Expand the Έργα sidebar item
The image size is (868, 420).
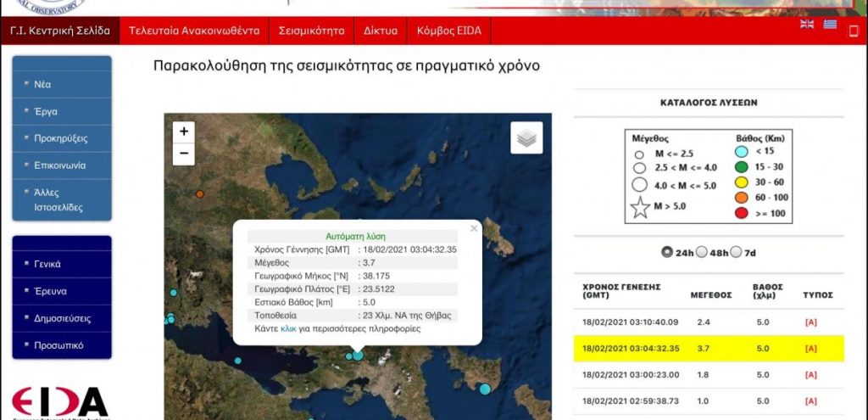coord(46,111)
